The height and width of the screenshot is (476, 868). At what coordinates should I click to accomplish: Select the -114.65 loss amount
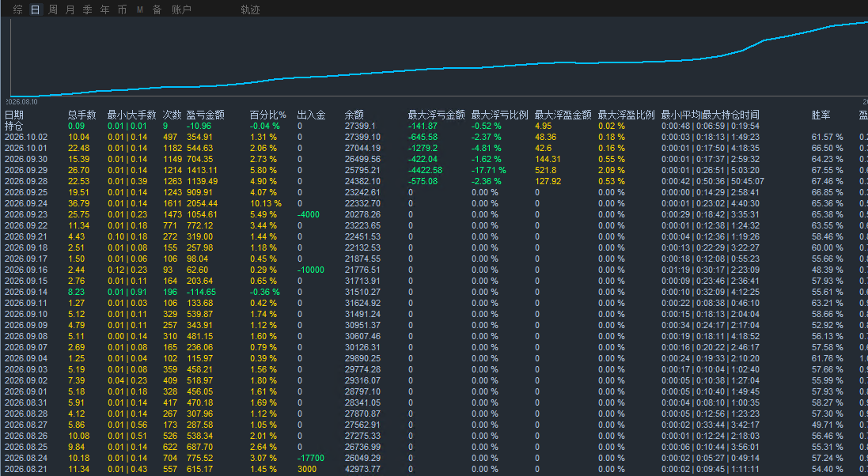tap(201, 293)
